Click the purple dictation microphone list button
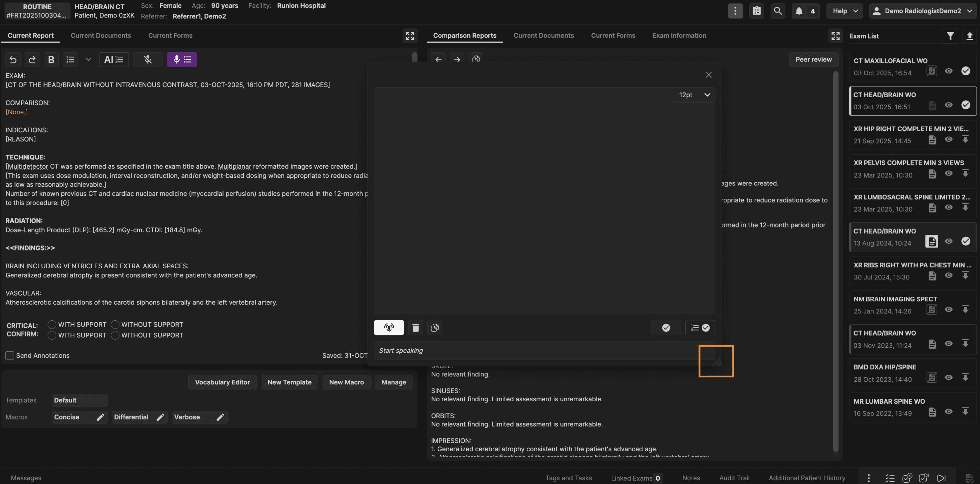This screenshot has width=980, height=484. (181, 59)
